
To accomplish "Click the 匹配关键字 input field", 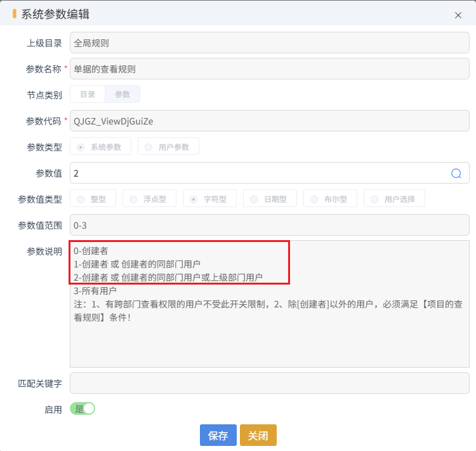I will pos(270,383).
